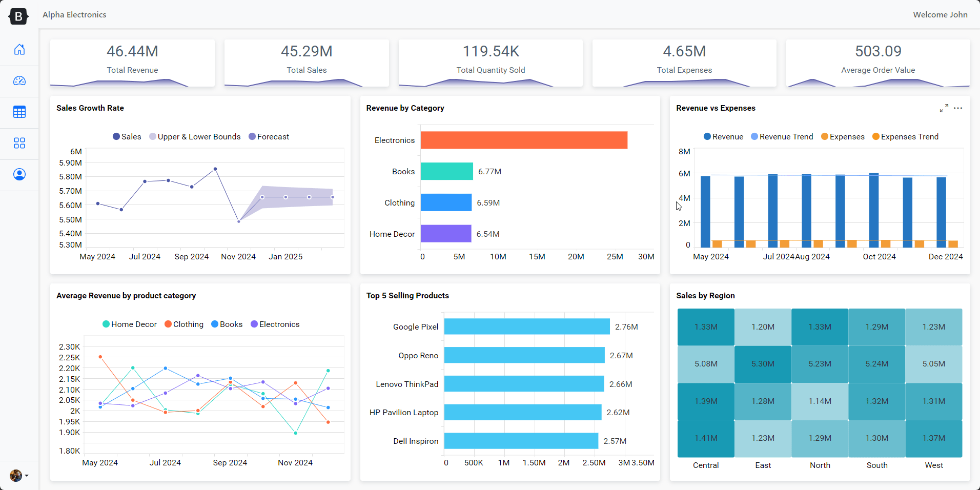Click the Dell Inspiron product bar
Screen dimensions: 980x490
pos(521,441)
